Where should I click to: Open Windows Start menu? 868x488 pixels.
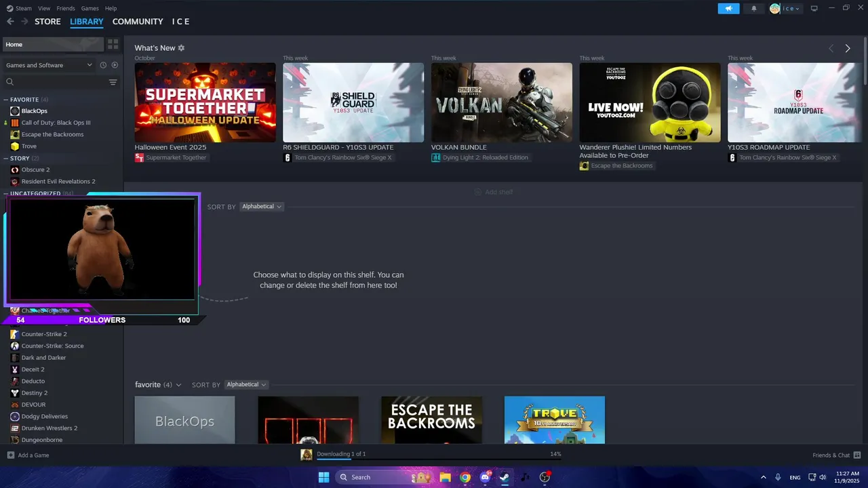click(323, 477)
